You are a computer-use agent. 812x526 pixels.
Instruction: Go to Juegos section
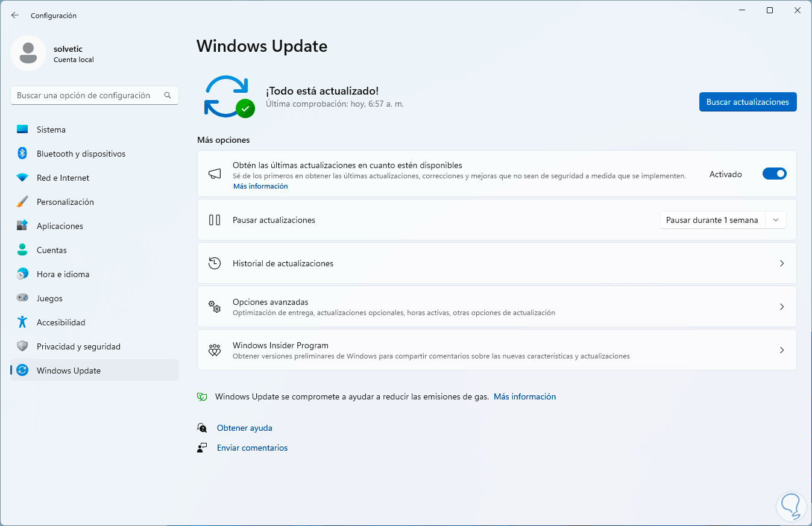pos(95,298)
